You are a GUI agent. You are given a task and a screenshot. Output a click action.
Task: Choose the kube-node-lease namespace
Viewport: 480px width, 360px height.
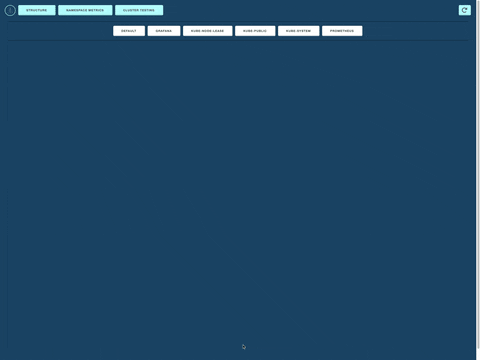coord(208,31)
